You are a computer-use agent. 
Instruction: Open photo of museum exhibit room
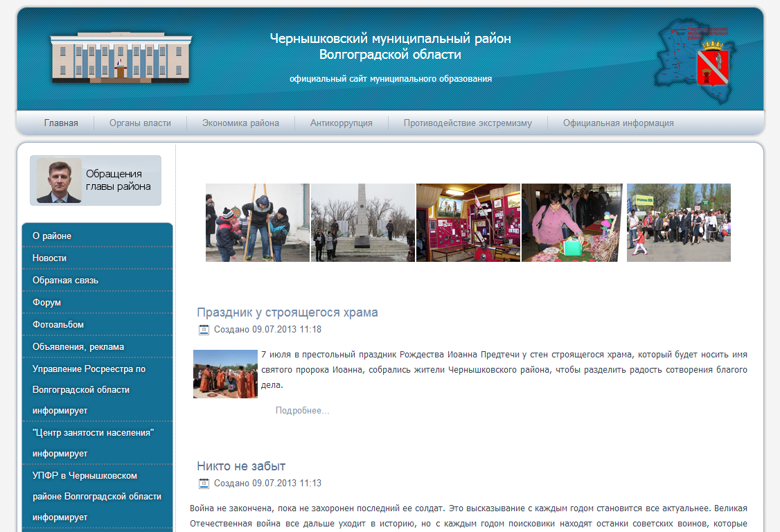click(468, 222)
